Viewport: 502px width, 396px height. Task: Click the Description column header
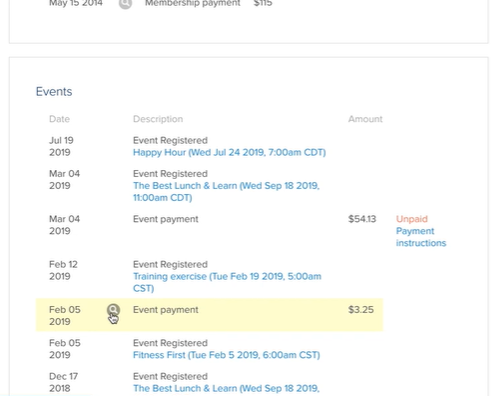click(158, 119)
